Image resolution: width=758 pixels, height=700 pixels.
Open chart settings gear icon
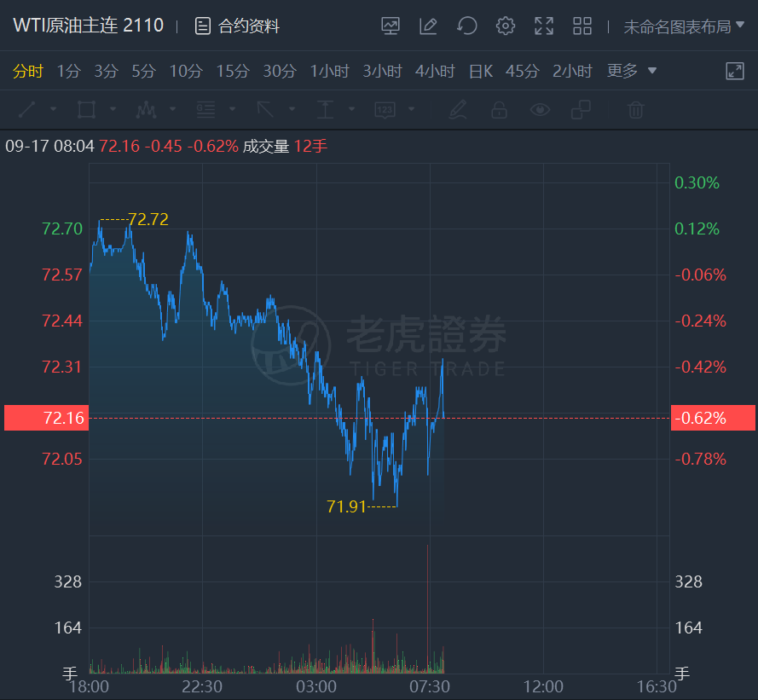(x=506, y=26)
